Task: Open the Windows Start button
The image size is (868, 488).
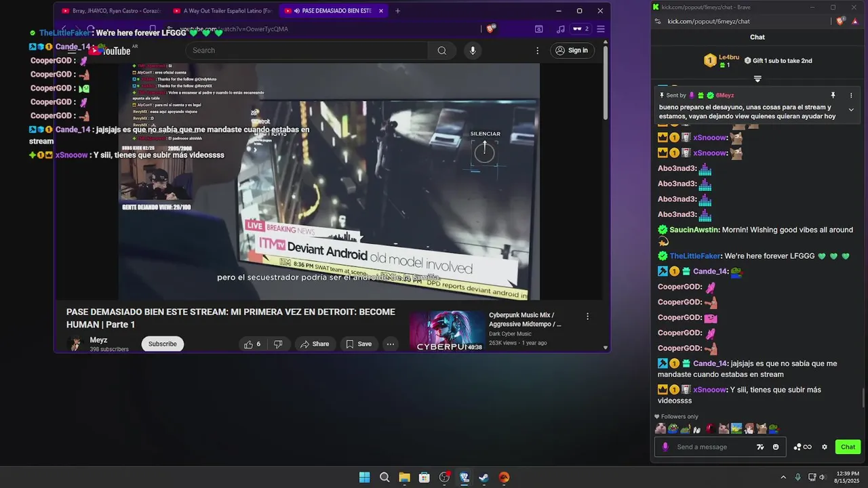Action: [364, 477]
